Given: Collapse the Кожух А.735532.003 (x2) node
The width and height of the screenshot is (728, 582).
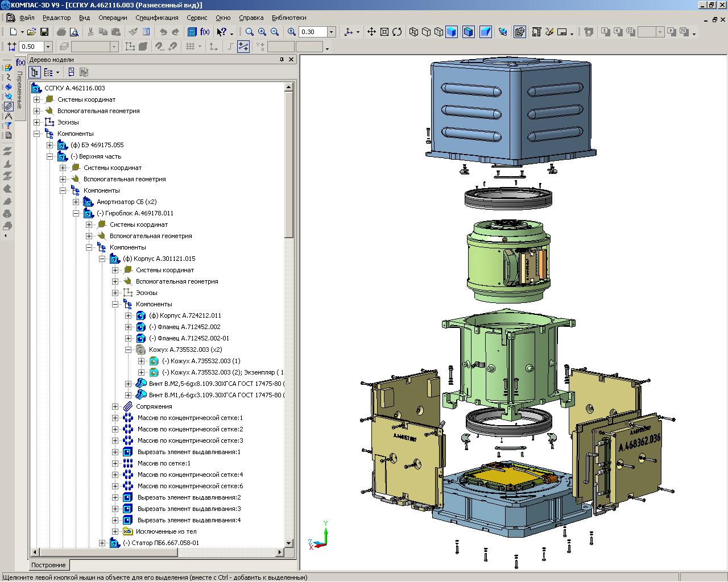Looking at the screenshot, I should pyautogui.click(x=129, y=350).
